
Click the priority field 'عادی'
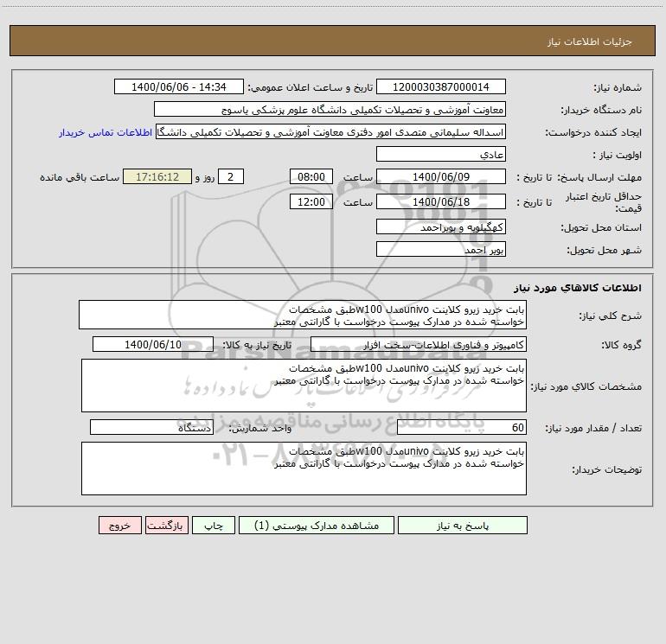coord(441,154)
